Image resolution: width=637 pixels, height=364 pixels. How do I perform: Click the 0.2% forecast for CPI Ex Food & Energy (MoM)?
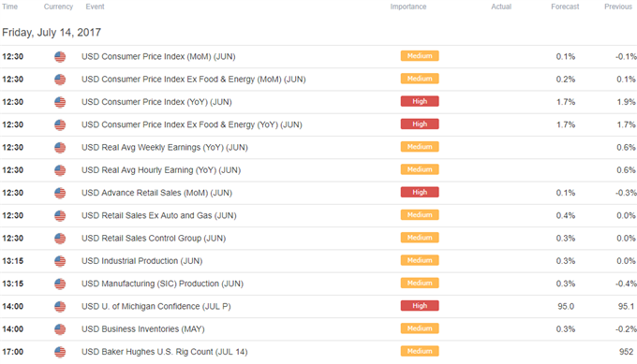click(x=566, y=80)
